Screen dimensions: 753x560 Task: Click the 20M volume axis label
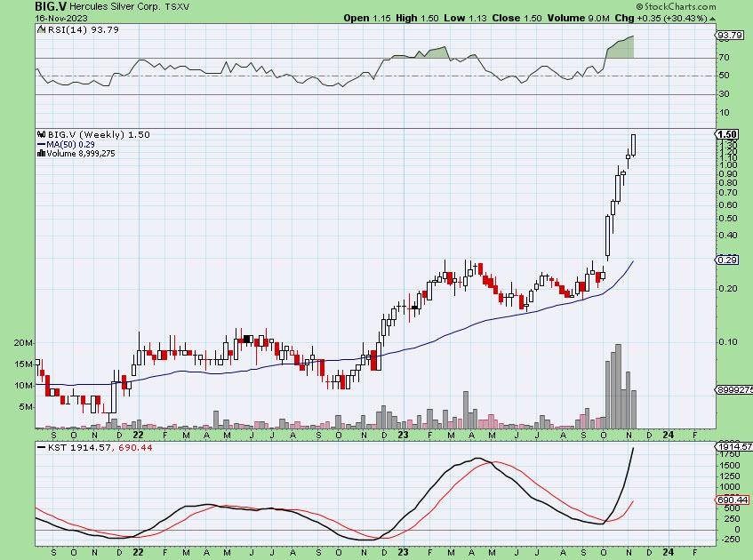pyautogui.click(x=23, y=343)
